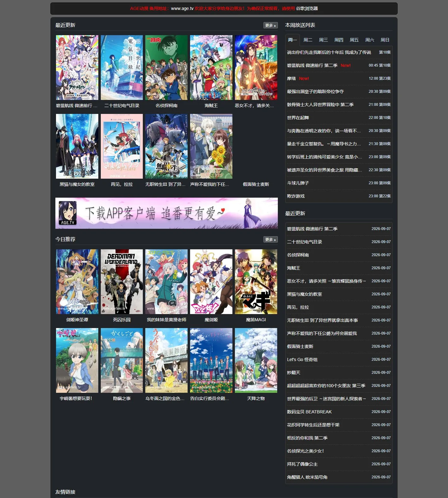Image resolution: width=448 pixels, height=498 pixels.
Task: Click 说出你们先走我断后的十年后 schedule entry
Action: [x=329, y=52]
